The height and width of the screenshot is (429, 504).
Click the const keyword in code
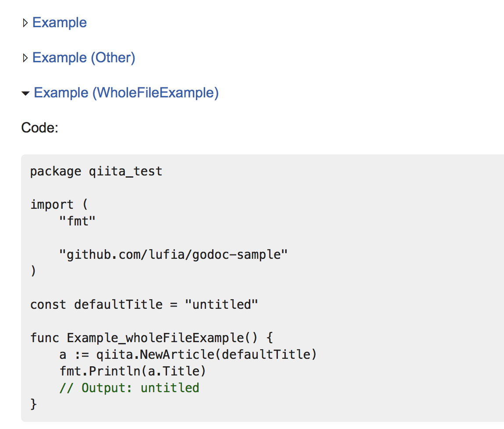point(48,304)
